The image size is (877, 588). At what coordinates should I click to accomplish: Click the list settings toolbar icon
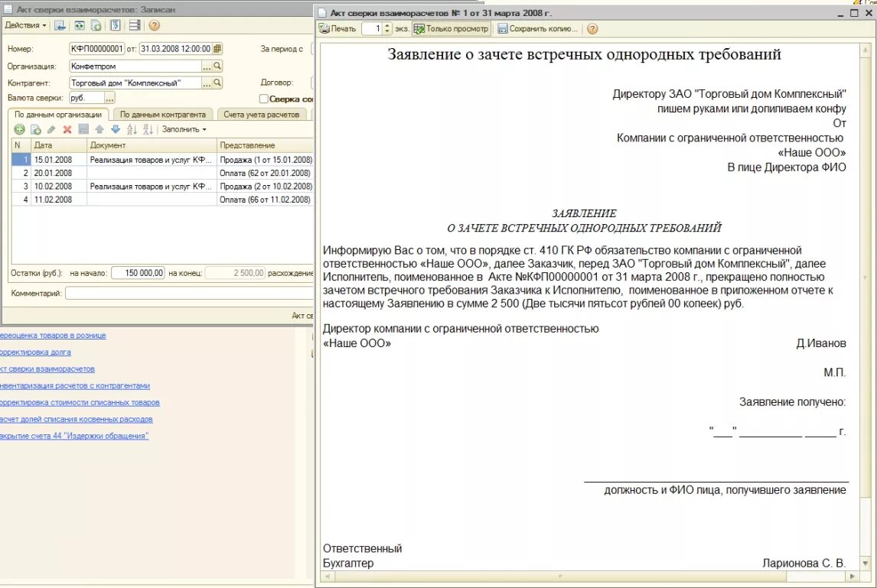point(134,25)
